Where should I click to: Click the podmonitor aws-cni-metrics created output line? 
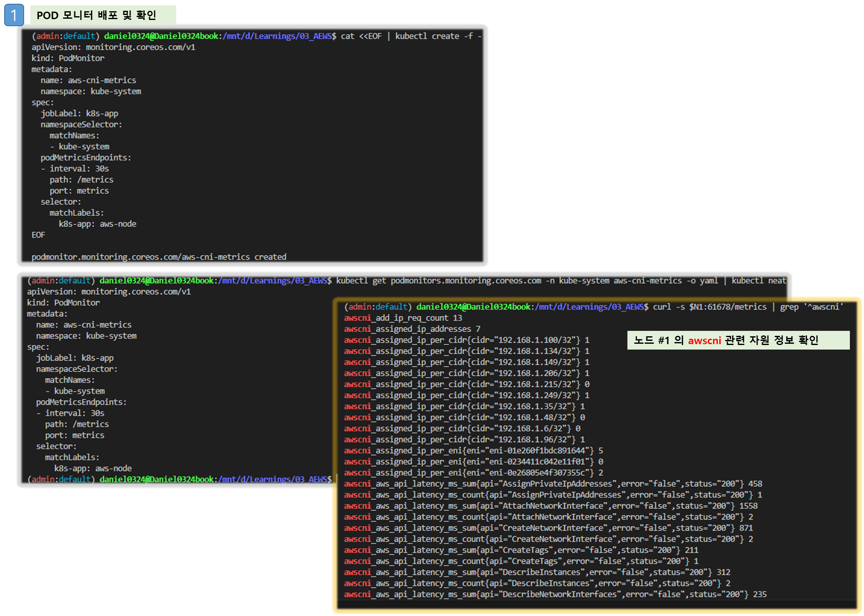(159, 257)
